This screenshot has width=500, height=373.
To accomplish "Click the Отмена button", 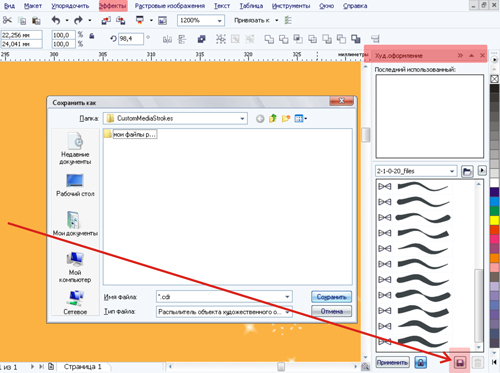I will (x=331, y=311).
